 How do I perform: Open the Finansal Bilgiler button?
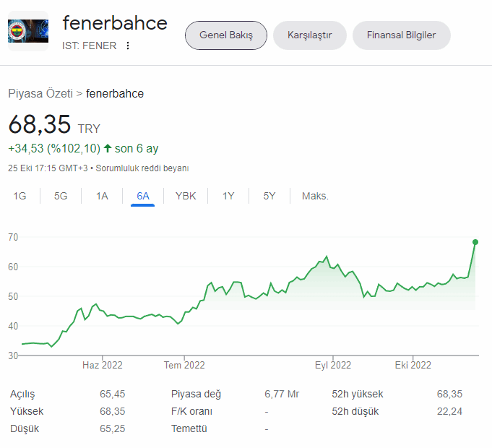pyautogui.click(x=401, y=35)
